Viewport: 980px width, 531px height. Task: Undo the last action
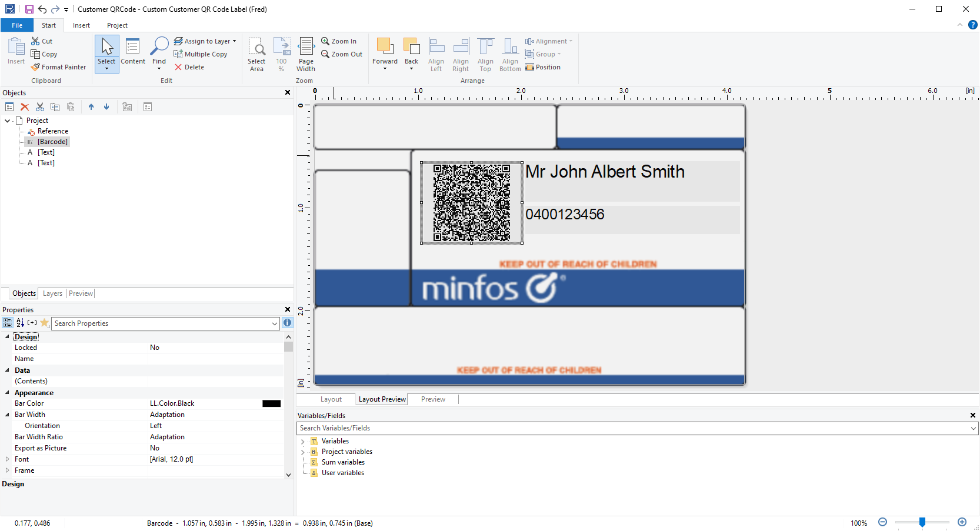(x=42, y=9)
